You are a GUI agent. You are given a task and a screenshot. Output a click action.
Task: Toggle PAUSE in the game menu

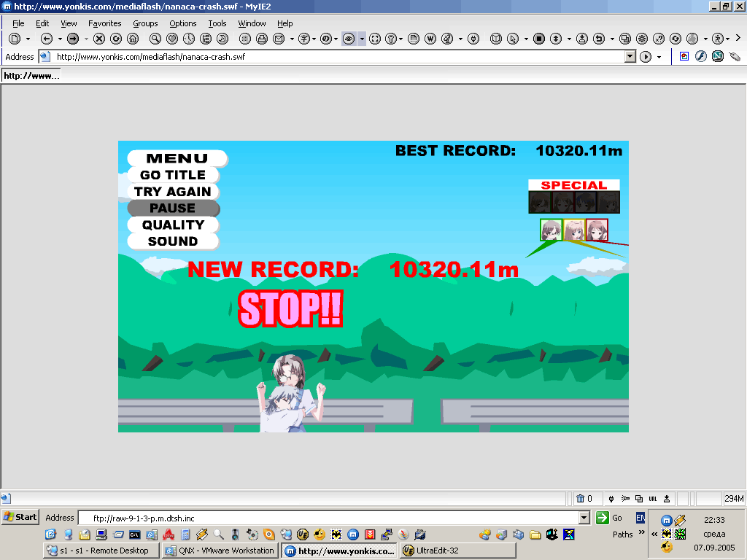tap(174, 208)
